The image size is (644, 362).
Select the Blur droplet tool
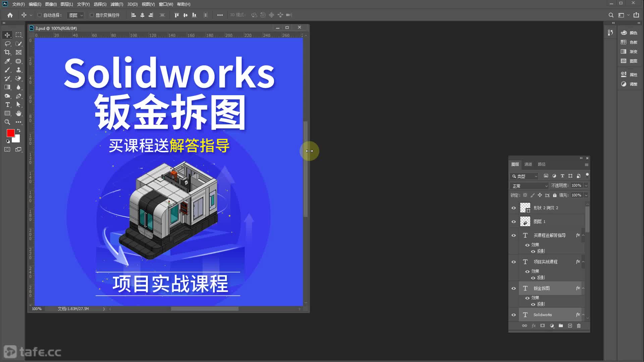tap(18, 87)
